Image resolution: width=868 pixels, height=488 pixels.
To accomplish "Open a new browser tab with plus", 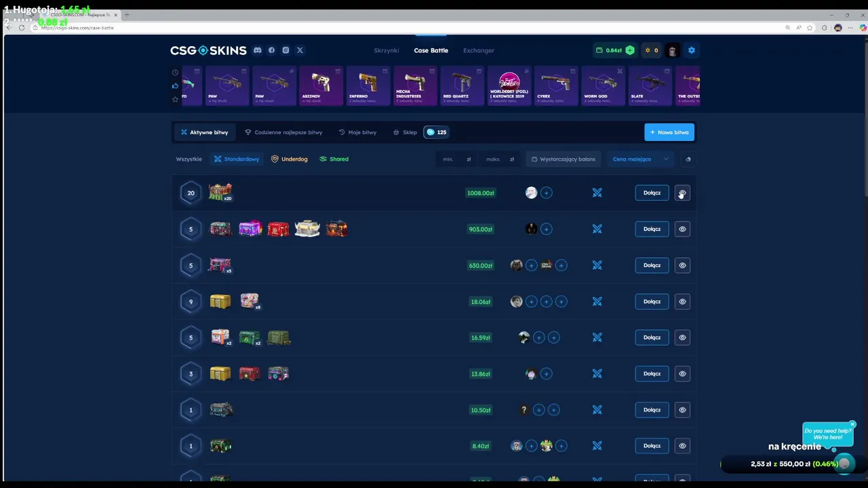I will click(127, 15).
